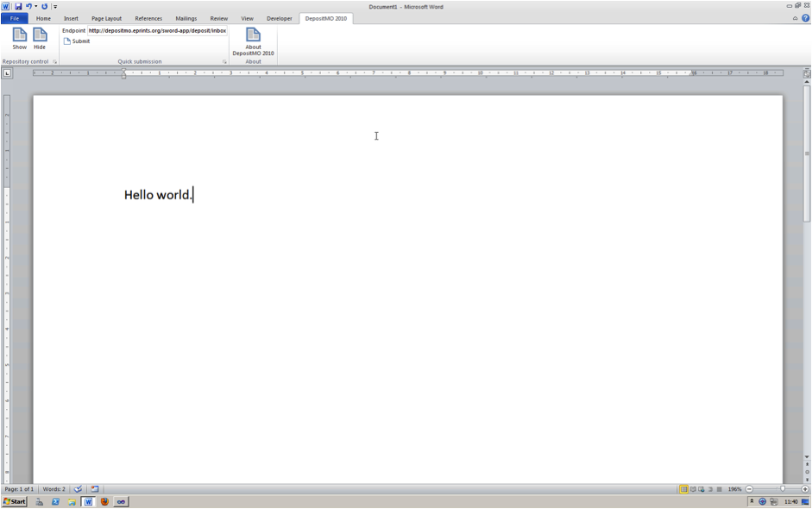Switch to Print Layout view button

pos(683,489)
